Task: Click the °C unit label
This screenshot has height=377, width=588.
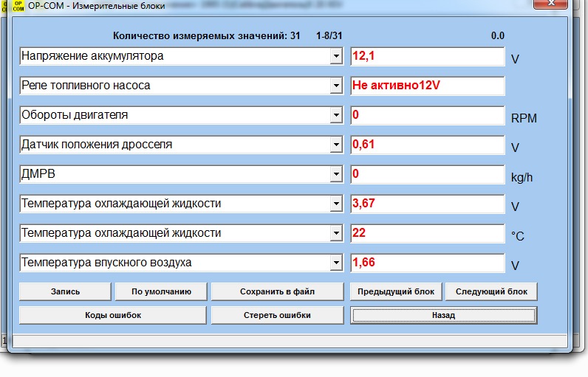Action: coord(518,236)
